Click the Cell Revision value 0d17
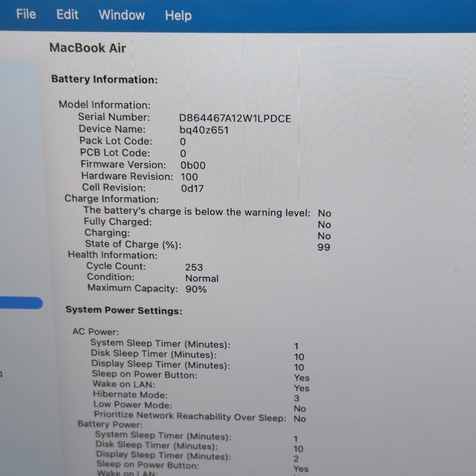The image size is (476, 476). 192,188
